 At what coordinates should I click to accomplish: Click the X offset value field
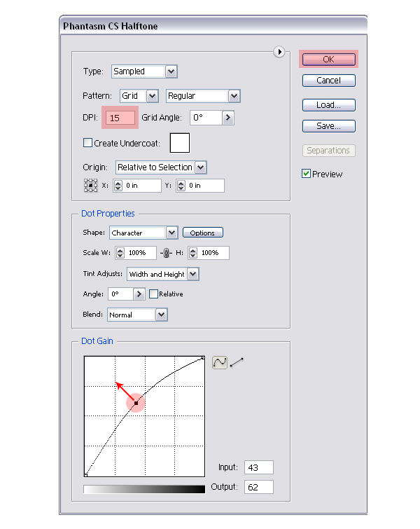pos(141,186)
